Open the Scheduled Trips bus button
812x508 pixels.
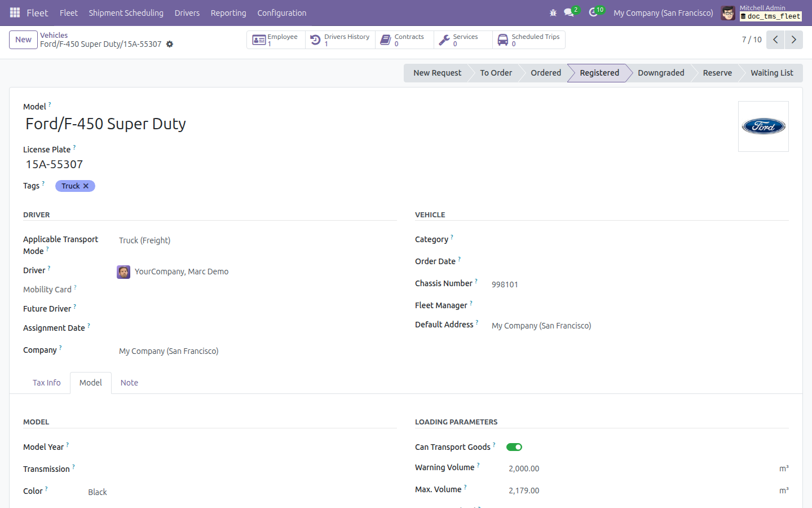pos(528,40)
